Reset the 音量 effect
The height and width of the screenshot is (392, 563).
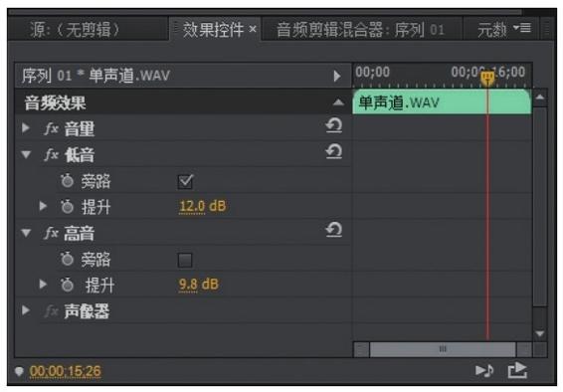point(333,126)
